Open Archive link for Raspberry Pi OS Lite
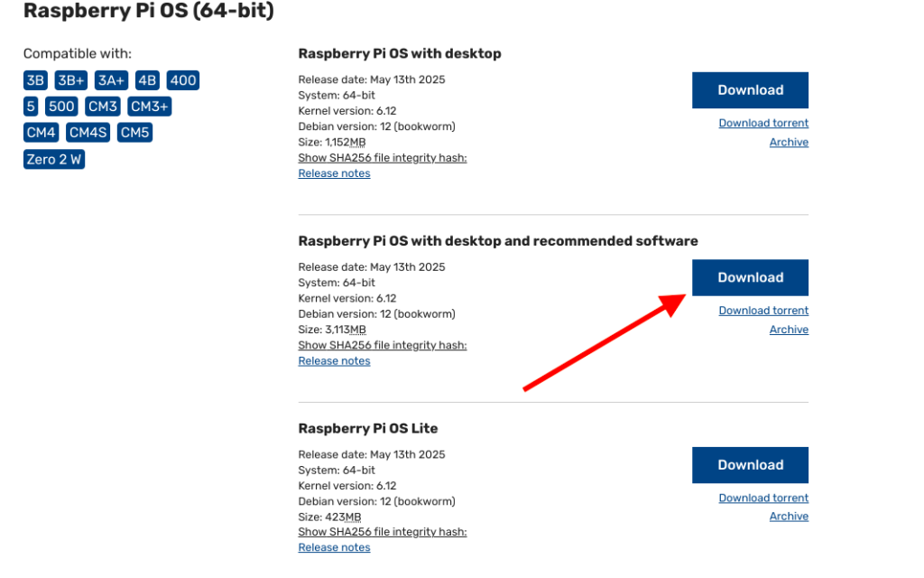This screenshot has height=578, width=924. (789, 517)
